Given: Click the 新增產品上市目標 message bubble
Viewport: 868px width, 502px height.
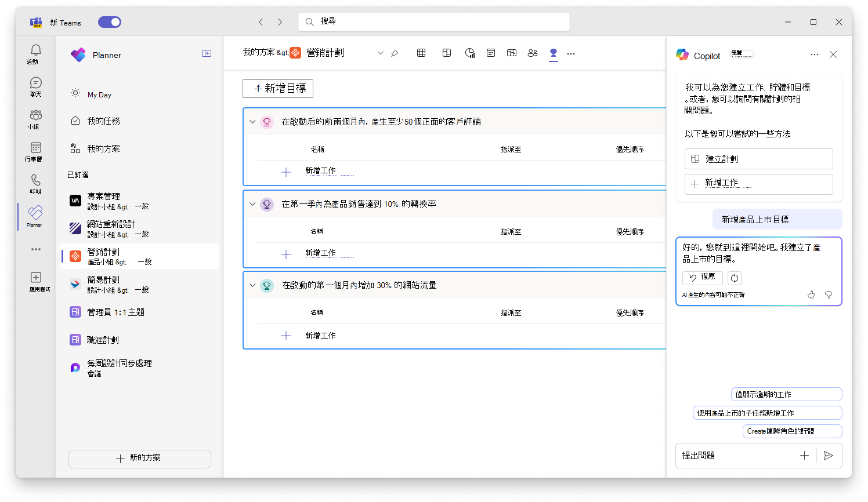Looking at the screenshot, I should point(777,219).
